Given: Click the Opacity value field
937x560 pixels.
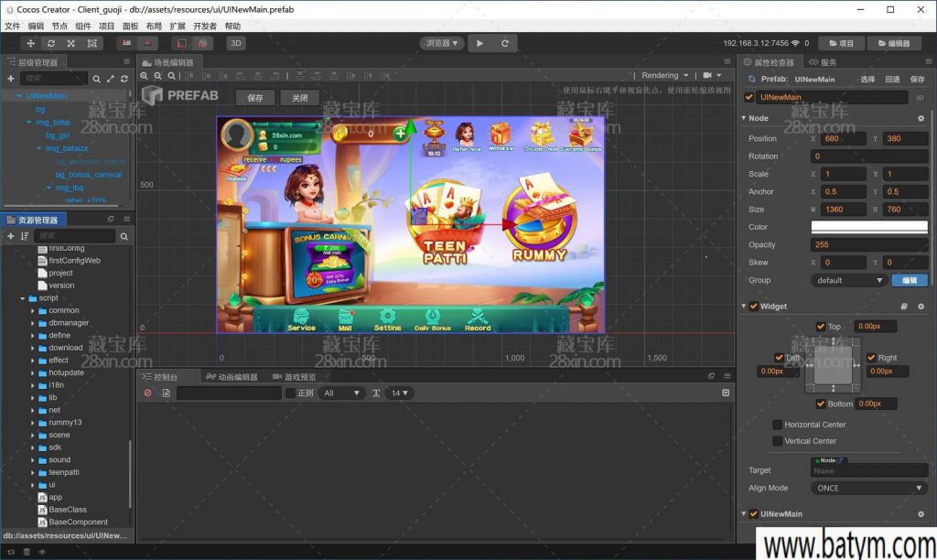Looking at the screenshot, I should coord(869,244).
